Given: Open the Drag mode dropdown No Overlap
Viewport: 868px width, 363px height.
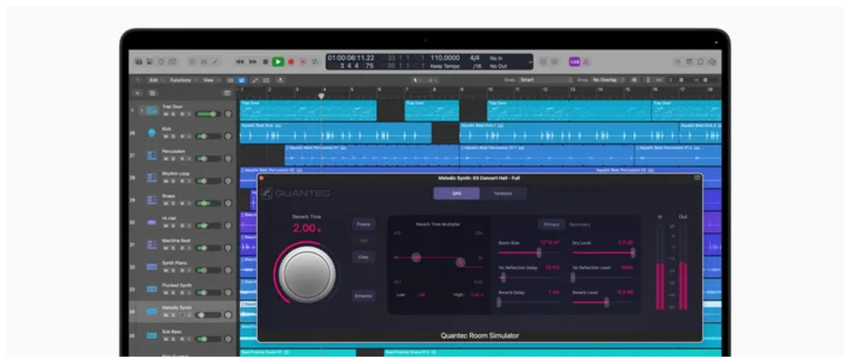Looking at the screenshot, I should 608,80.
